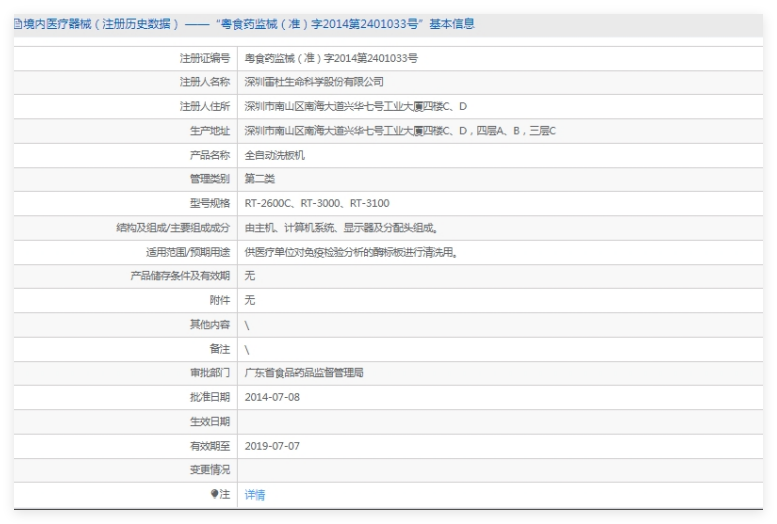Select the 无 value in 产品储存条件及有效期 row
777x524 pixels.
250,276
